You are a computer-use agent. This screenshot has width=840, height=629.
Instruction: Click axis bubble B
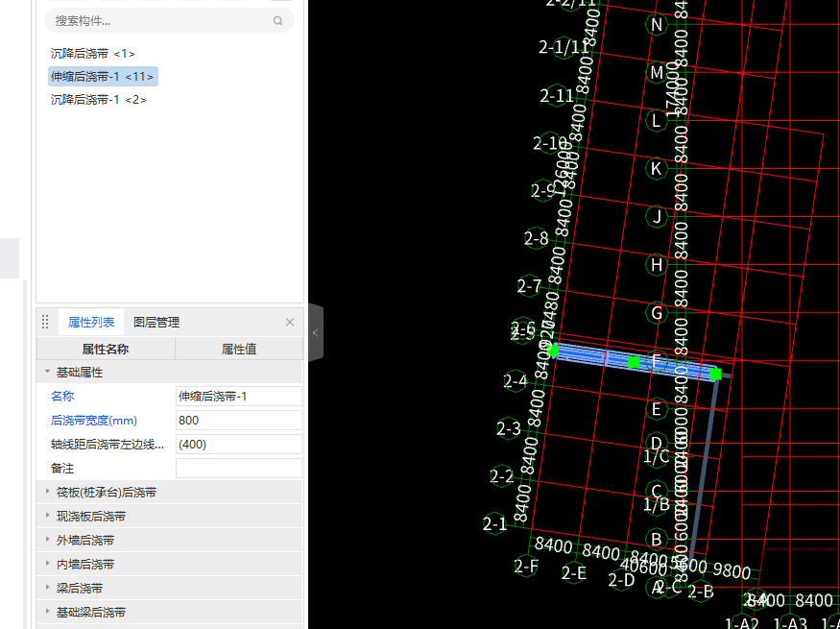pos(657,539)
